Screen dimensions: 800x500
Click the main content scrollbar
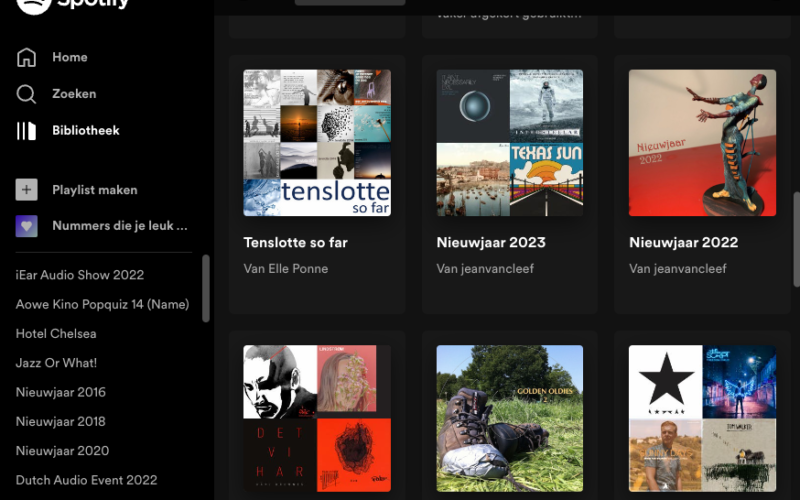[x=796, y=240]
